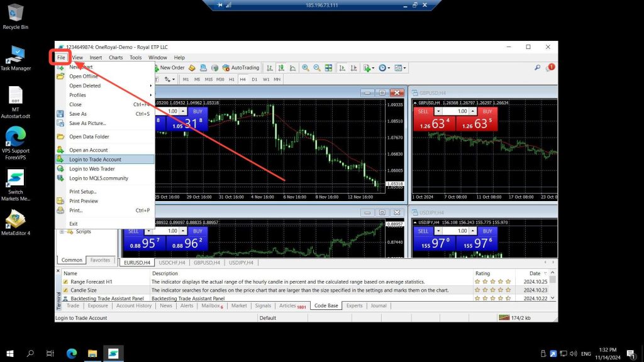Toggle chart auto scroll icon
Viewport: 644px width, 362px height.
coord(342,68)
